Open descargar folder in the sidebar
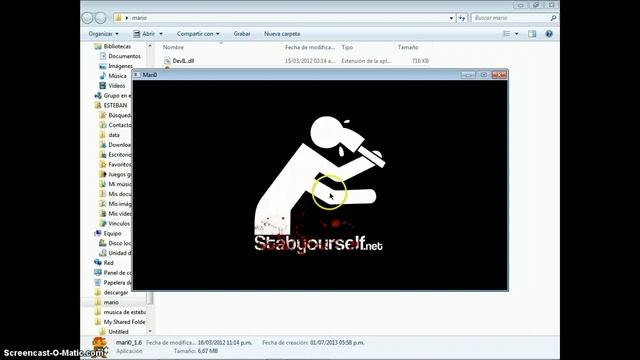Image resolution: width=640 pixels, height=360 pixels. coord(116,293)
